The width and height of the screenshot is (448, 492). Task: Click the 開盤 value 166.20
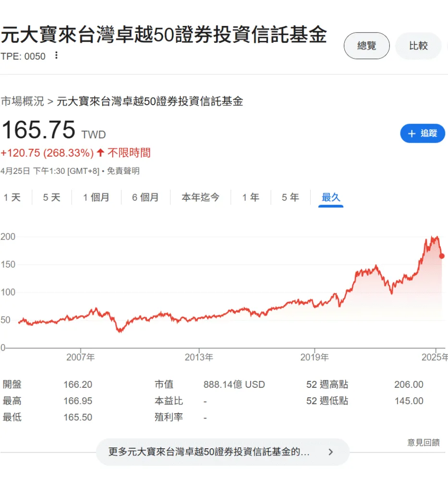[x=78, y=384]
